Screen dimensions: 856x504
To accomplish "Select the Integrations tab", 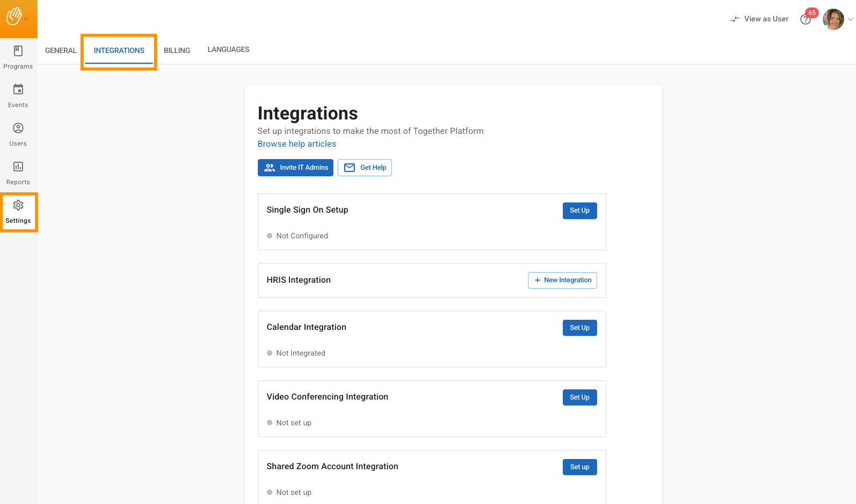I will (119, 50).
